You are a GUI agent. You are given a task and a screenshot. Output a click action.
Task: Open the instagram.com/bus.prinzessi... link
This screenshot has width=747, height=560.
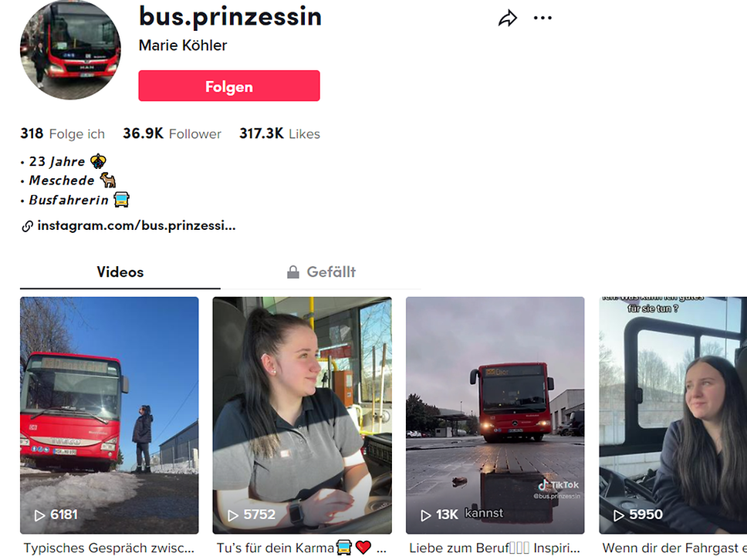click(x=137, y=226)
